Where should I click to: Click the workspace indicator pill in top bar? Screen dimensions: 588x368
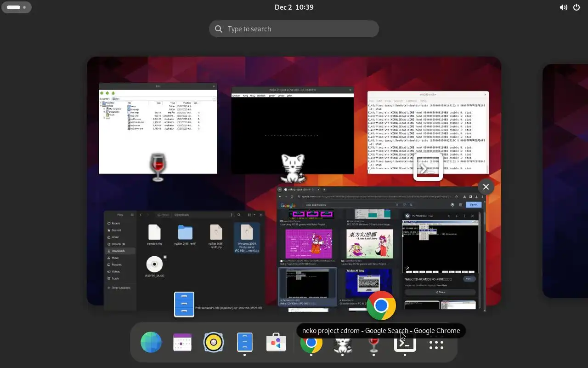[x=17, y=7]
